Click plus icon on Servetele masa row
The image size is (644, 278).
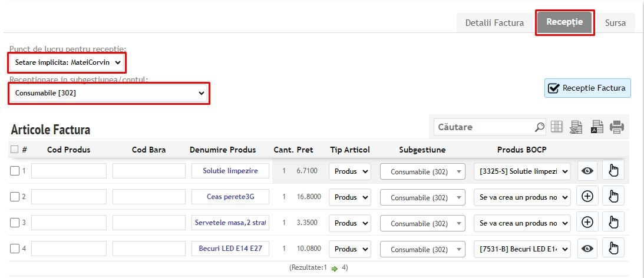click(587, 223)
